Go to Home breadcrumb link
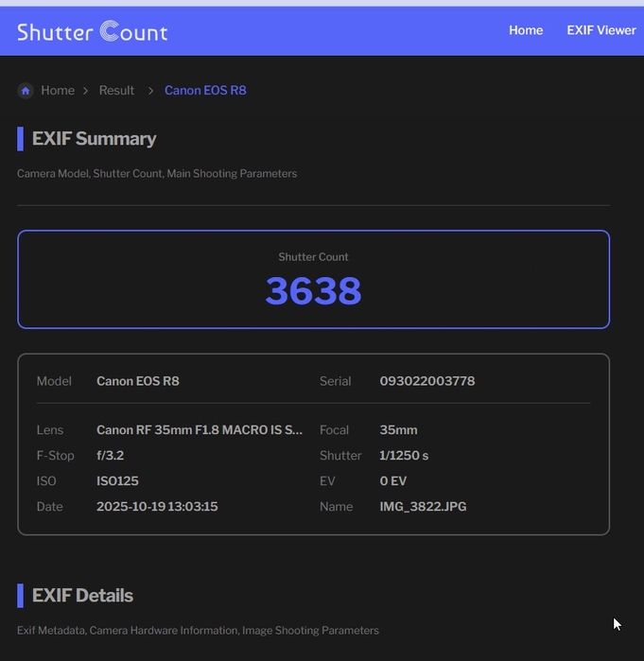Screen dimensions: 644x661 point(58,90)
